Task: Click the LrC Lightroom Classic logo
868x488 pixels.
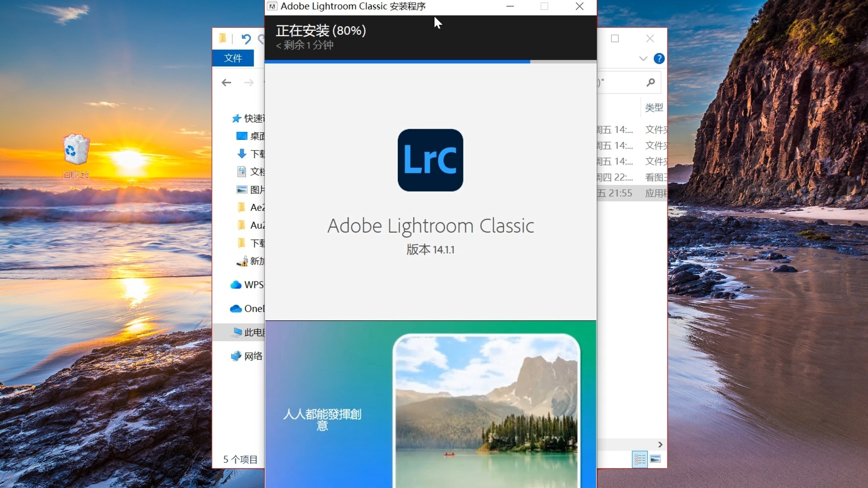Action: tap(430, 160)
